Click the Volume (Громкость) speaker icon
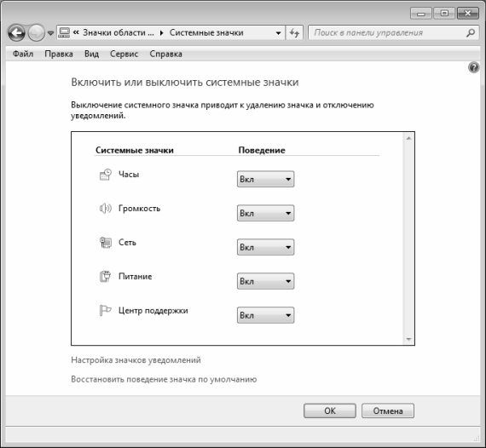Viewport: 486px width, 448px height. point(106,209)
